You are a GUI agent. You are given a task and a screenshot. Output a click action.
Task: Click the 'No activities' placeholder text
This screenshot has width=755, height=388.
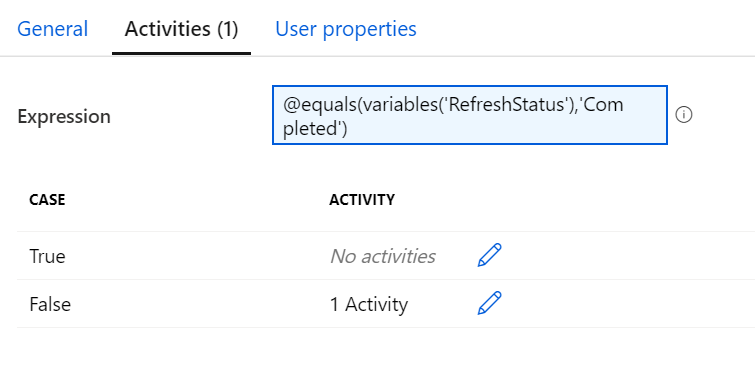[x=383, y=256]
